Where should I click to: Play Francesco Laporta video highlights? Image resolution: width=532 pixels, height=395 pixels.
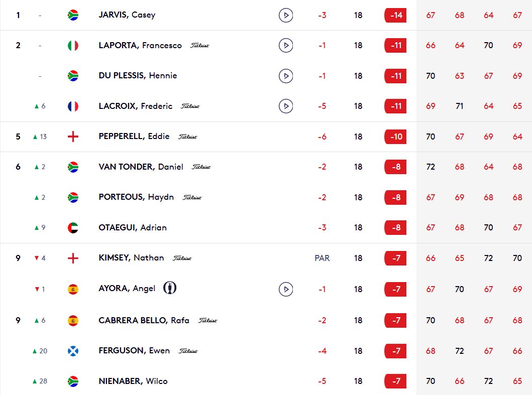click(286, 46)
